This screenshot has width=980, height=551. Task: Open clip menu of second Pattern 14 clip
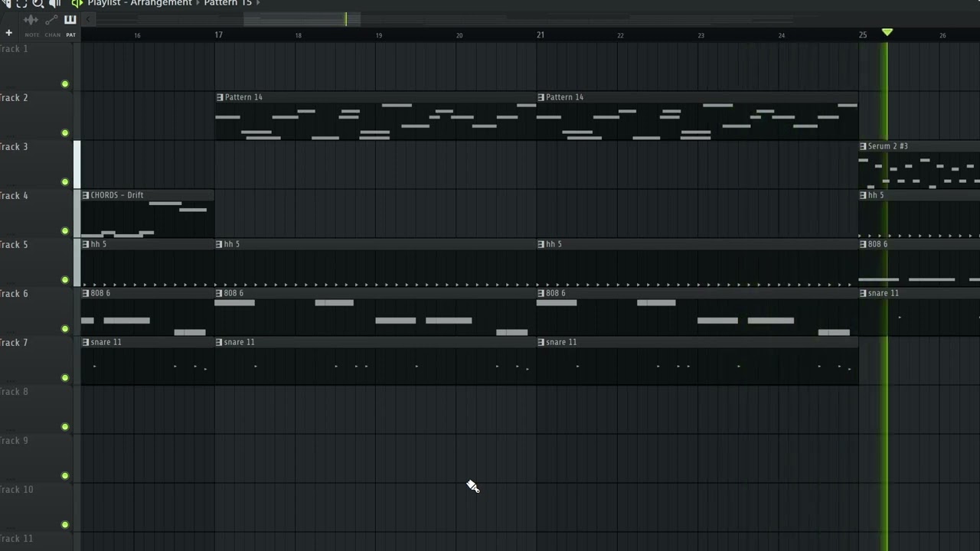(x=541, y=97)
